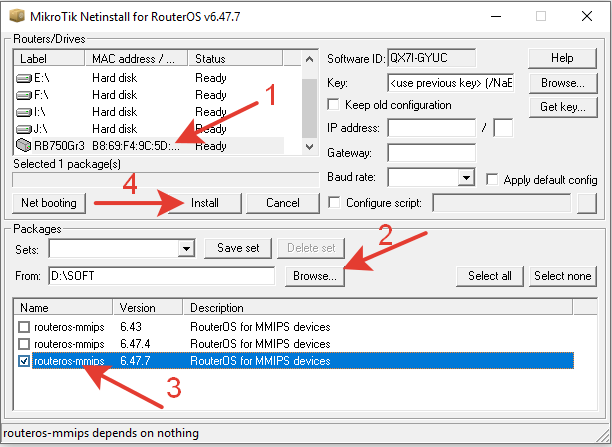This screenshot has width=612, height=447.
Task: Click the F:\ hard disk drive icon
Action: [24, 95]
